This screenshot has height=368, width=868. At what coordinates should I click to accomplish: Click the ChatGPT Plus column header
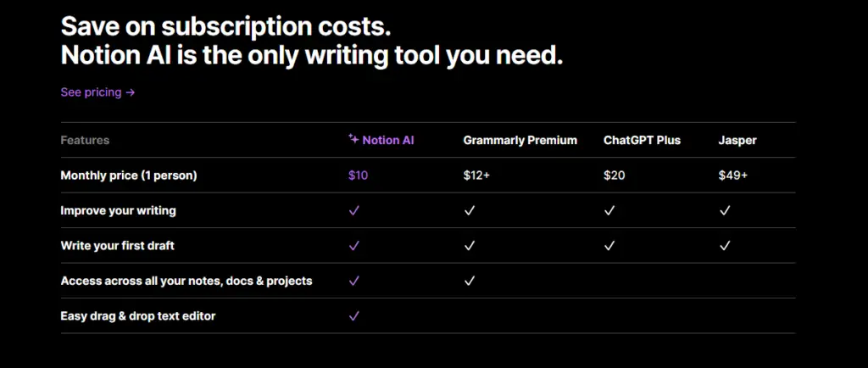pyautogui.click(x=642, y=140)
